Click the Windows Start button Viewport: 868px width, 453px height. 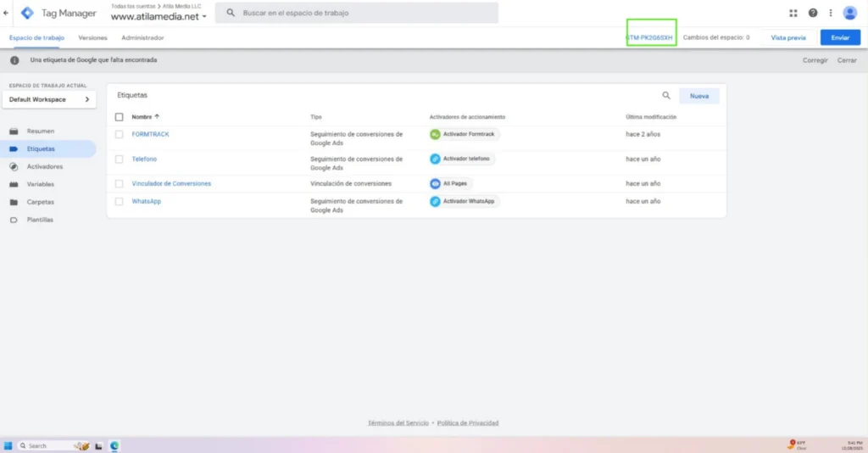pos(8,446)
